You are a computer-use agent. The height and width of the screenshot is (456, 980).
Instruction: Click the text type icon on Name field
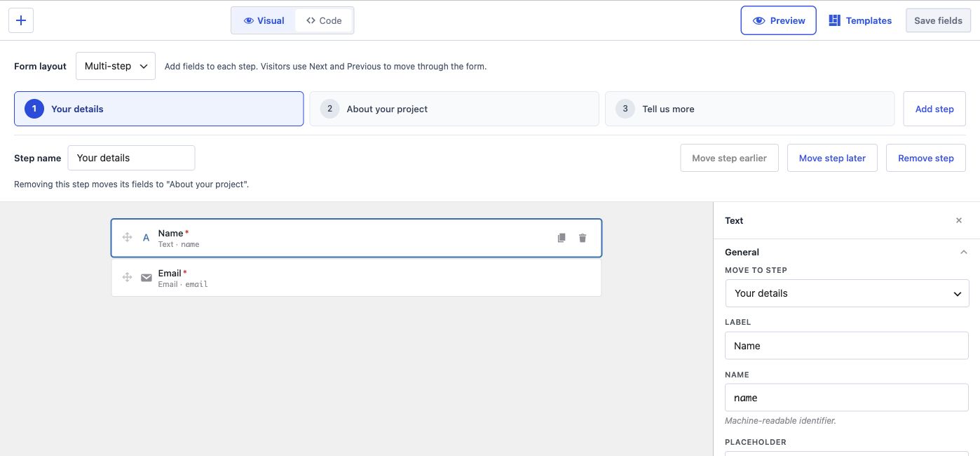click(146, 238)
